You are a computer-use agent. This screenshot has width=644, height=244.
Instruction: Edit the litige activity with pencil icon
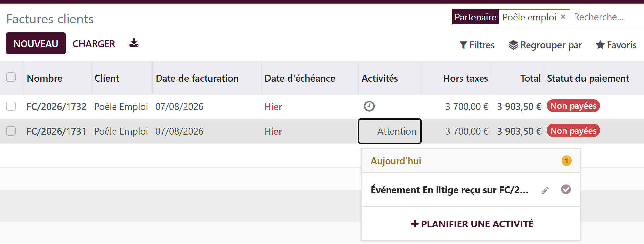pyautogui.click(x=545, y=190)
